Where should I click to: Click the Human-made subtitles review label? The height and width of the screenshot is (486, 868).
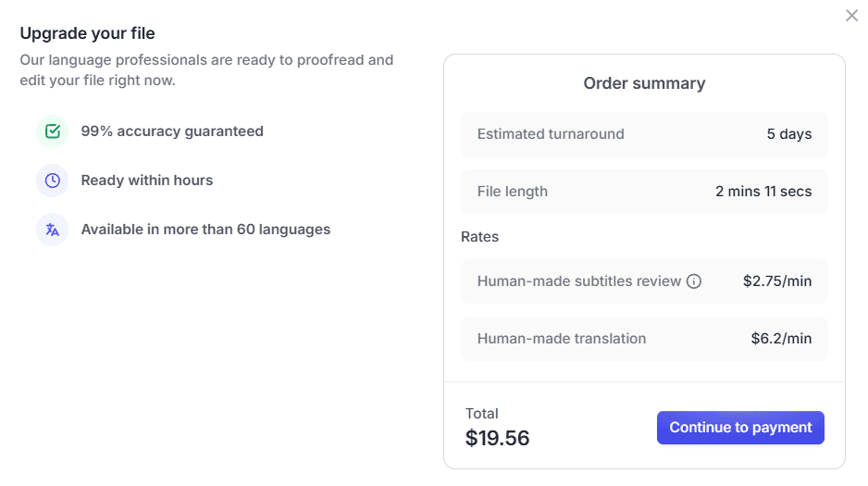pos(579,281)
